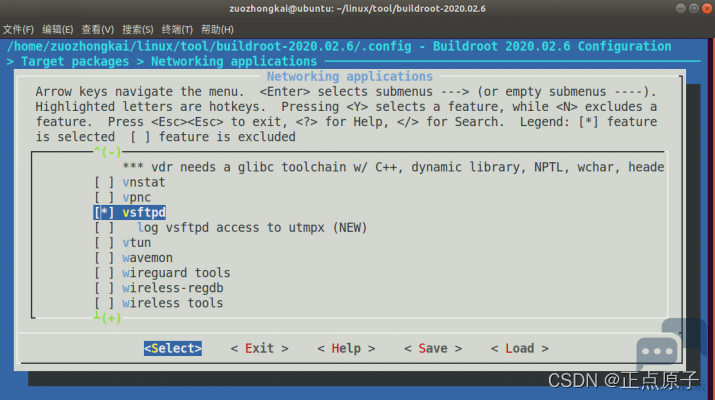Click the < Help > button
This screenshot has width=715, height=401.
346,349
